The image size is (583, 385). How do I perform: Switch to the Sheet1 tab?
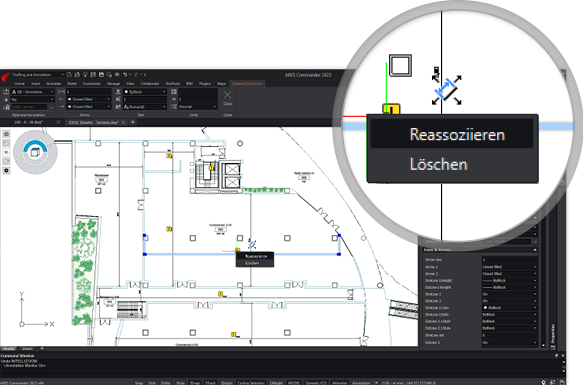pyautogui.click(x=27, y=349)
